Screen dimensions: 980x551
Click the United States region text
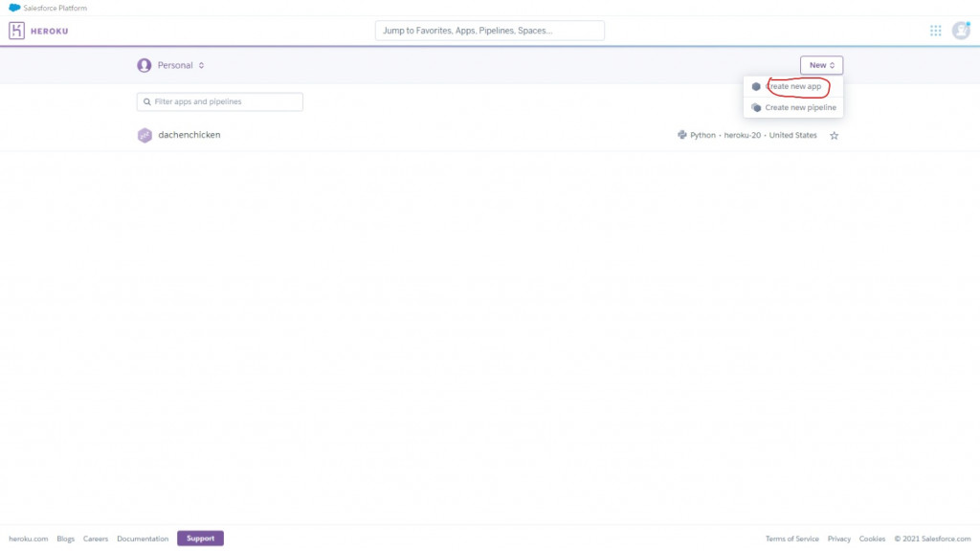pyautogui.click(x=792, y=135)
